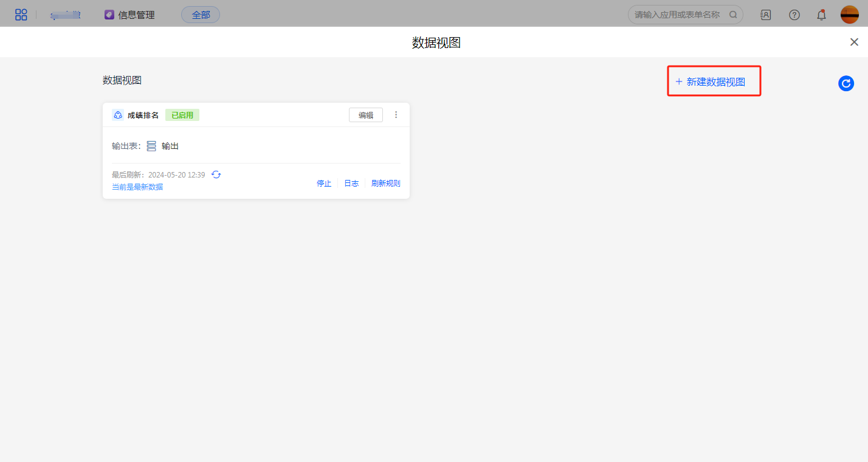The height and width of the screenshot is (462, 868).
Task: Open the 信息管理 app
Action: (x=130, y=15)
